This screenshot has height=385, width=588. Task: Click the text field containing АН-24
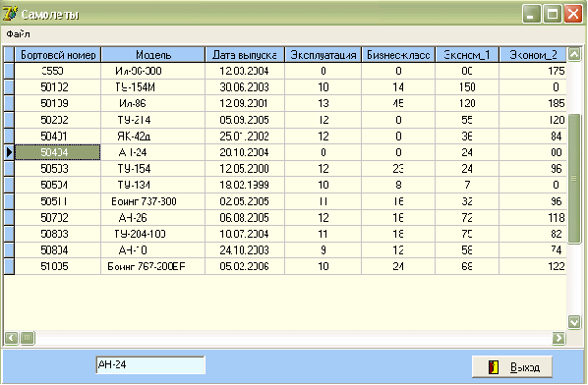tap(150, 364)
